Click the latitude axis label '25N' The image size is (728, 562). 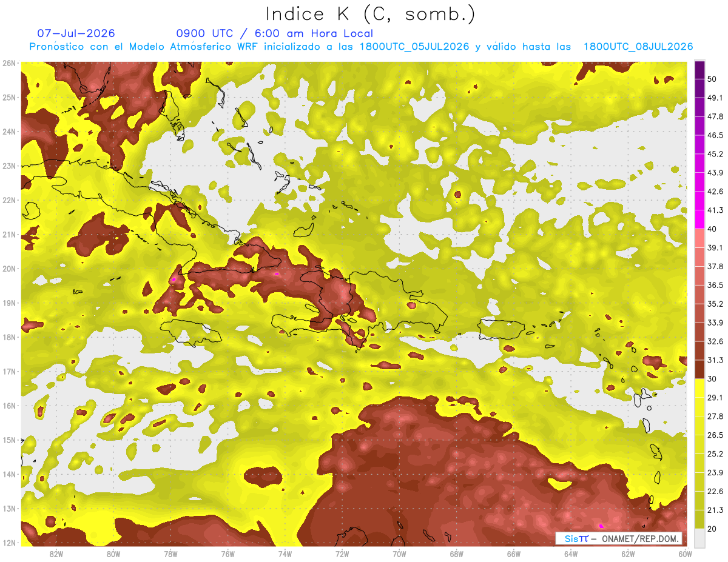9,98
